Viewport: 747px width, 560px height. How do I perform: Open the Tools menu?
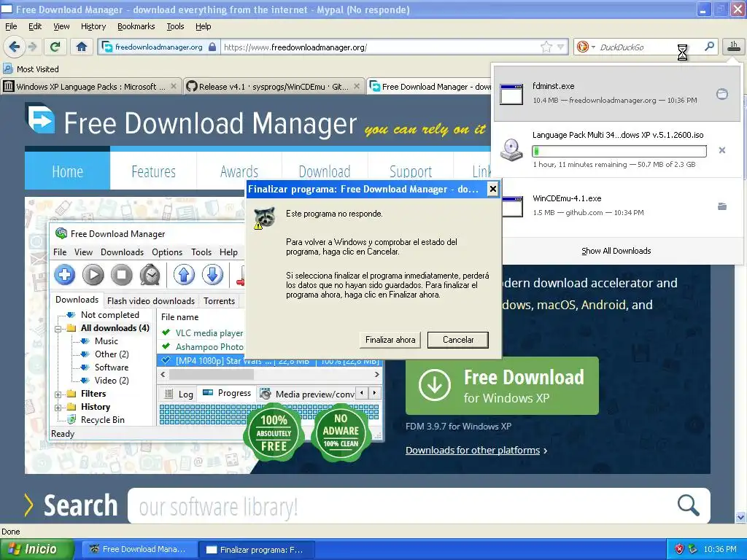(x=175, y=26)
